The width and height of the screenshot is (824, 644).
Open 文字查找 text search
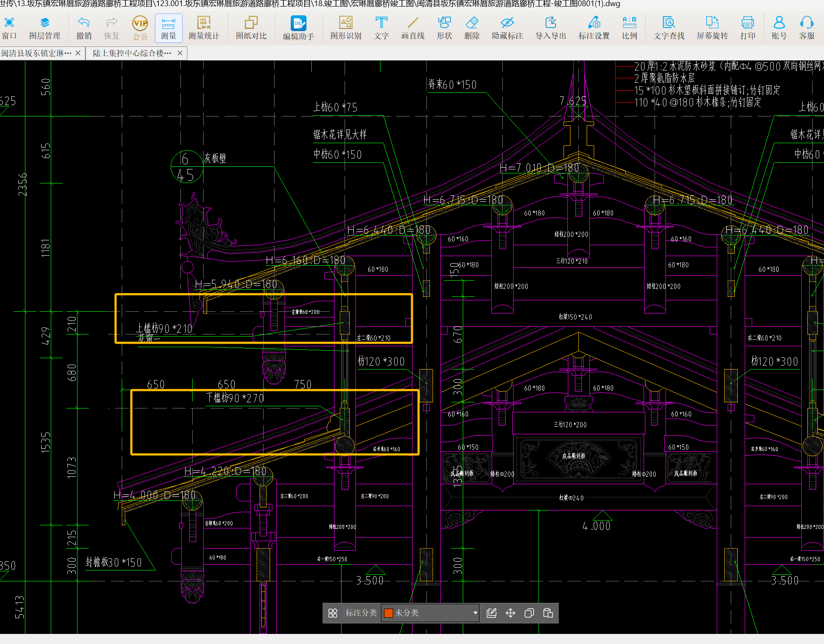click(x=669, y=28)
